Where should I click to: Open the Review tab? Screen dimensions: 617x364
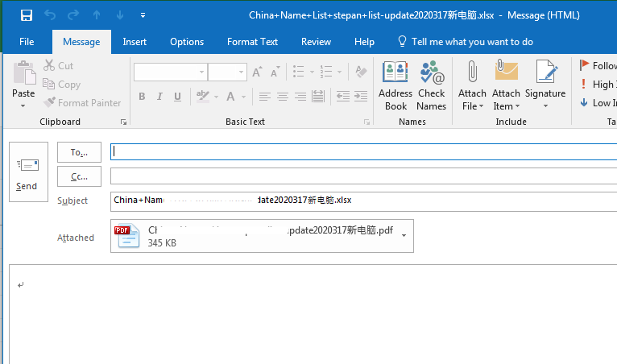pyautogui.click(x=316, y=42)
